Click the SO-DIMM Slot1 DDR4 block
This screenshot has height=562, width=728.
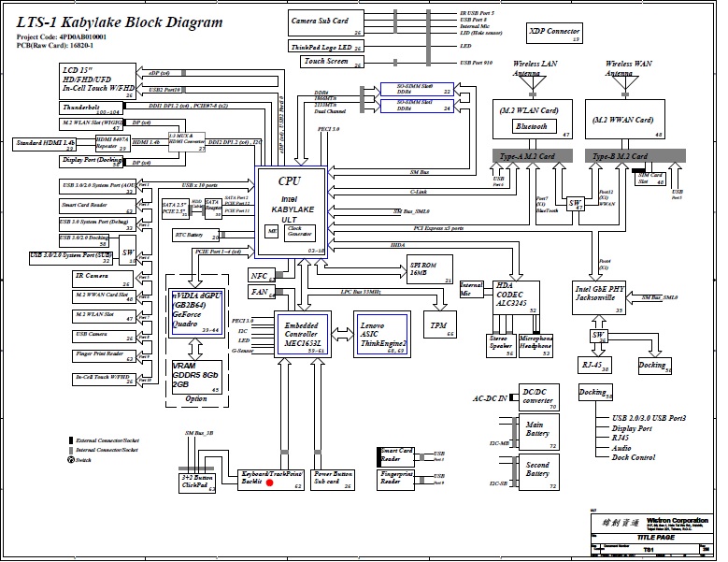(417, 106)
